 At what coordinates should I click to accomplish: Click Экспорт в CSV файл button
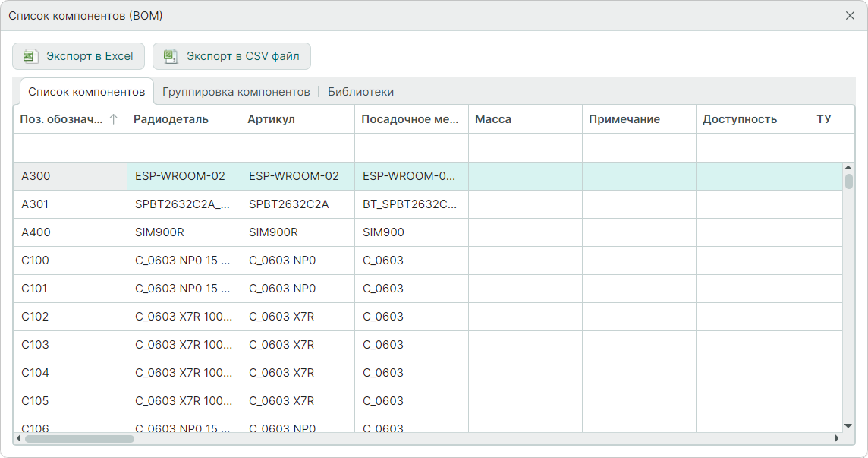pos(231,56)
